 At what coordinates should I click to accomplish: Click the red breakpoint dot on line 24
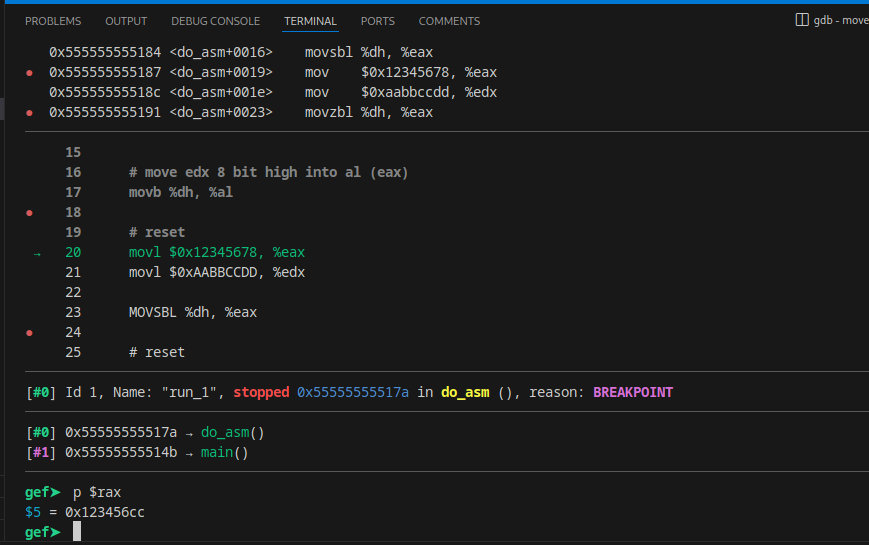[30, 333]
